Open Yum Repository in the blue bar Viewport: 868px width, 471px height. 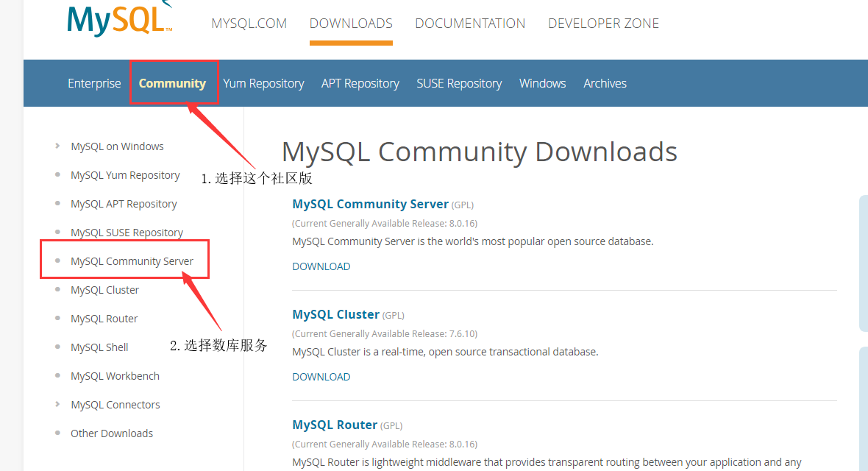pyautogui.click(x=263, y=83)
